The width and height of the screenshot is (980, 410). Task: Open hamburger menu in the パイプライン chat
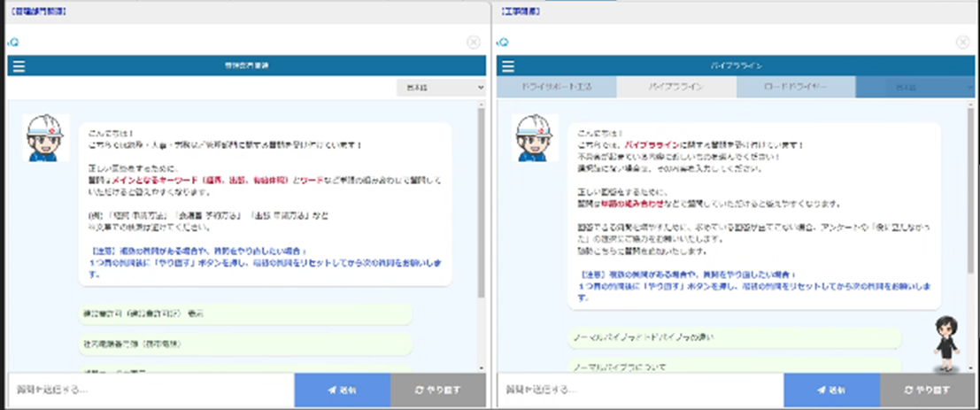[x=510, y=66]
